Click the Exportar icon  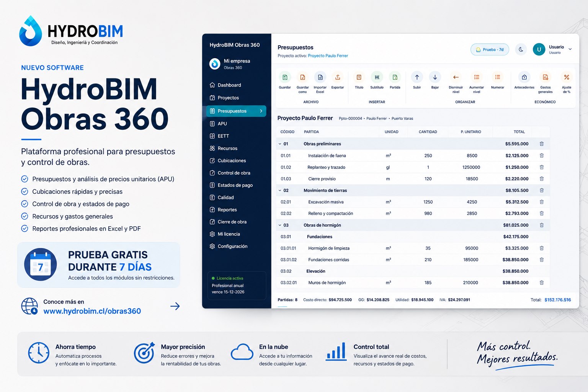[338, 77]
